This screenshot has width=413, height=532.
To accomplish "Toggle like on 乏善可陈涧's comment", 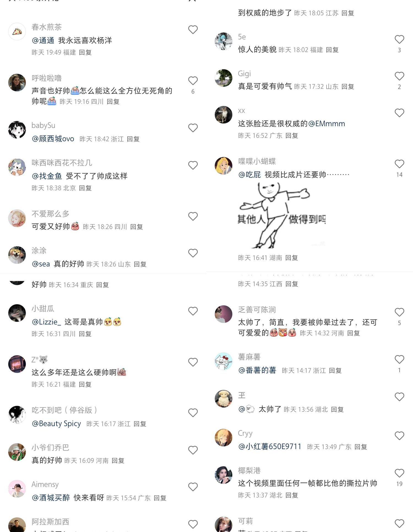I will [x=399, y=312].
